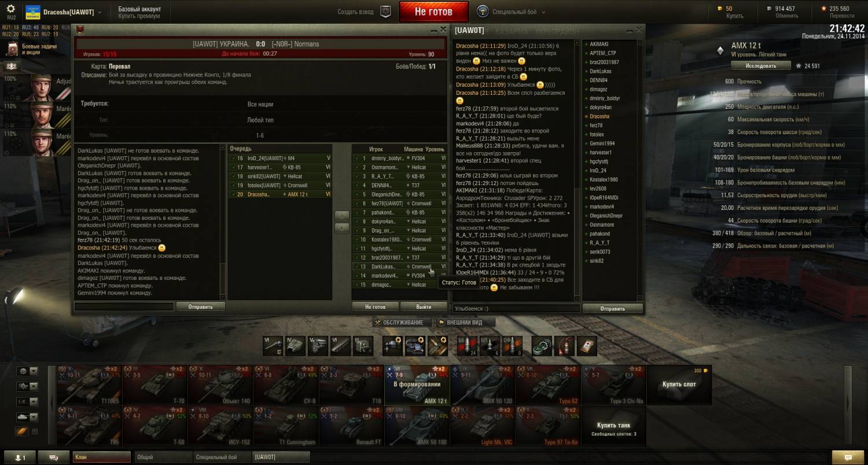Click Отправить in the team chat
Image resolution: width=868 pixels, height=465 pixels.
pos(200,307)
